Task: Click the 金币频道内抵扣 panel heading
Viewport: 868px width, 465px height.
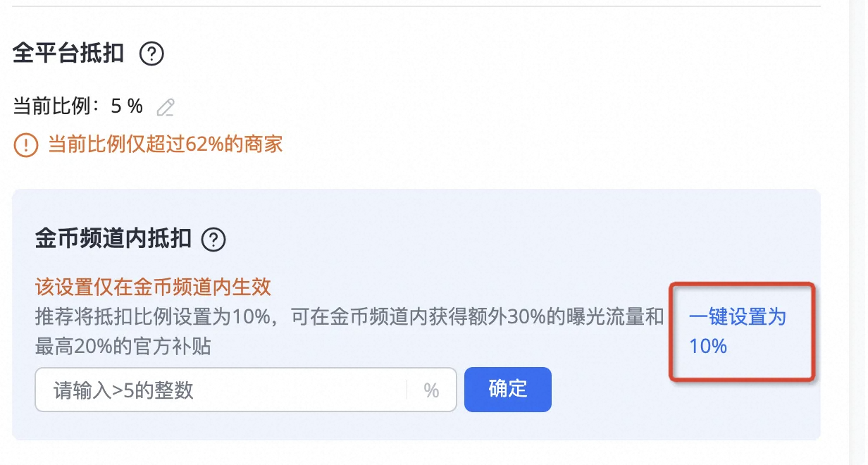Action: click(113, 240)
